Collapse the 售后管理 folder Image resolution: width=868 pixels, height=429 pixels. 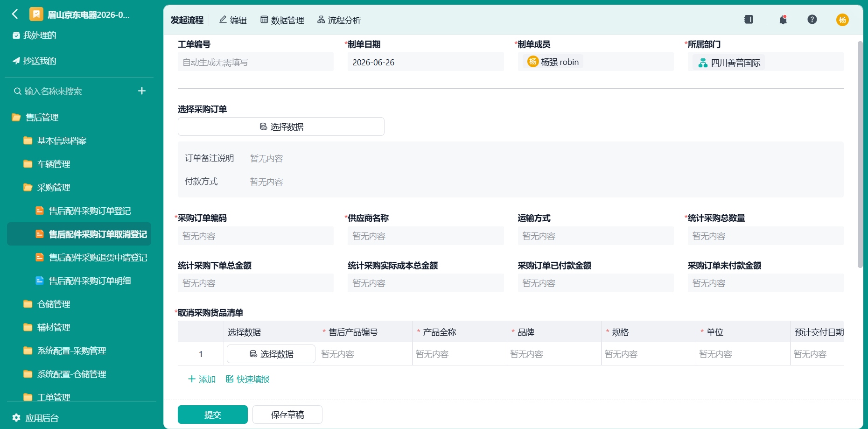[x=16, y=117]
